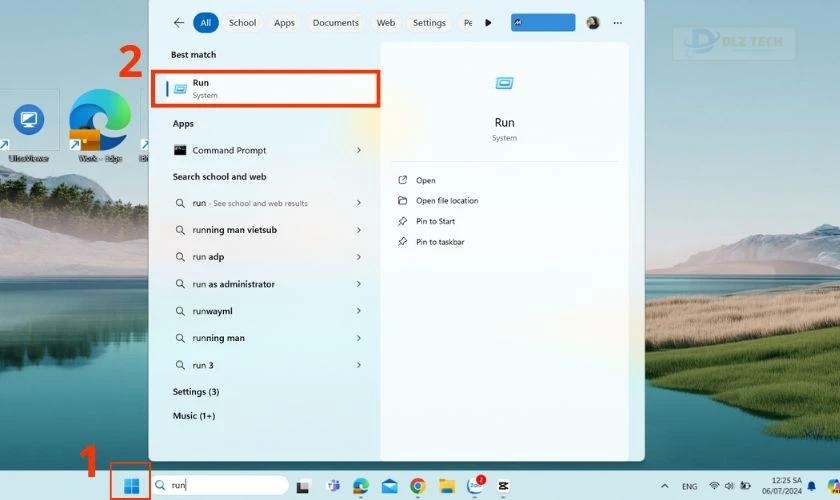Open Microsoft Teams from the taskbar
This screenshot has height=500, width=840.
333,486
